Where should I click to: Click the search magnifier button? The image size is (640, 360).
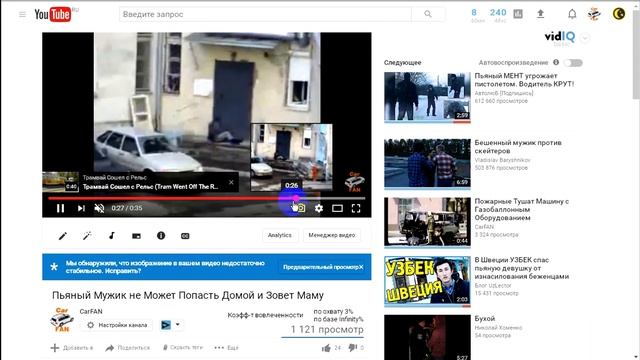coord(428,14)
